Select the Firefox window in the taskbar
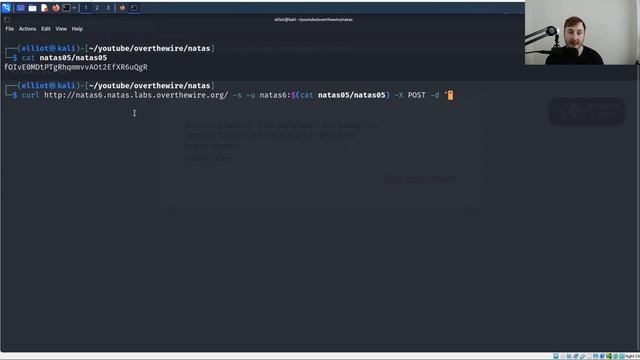This screenshot has width=640, height=360. click(x=122, y=8)
